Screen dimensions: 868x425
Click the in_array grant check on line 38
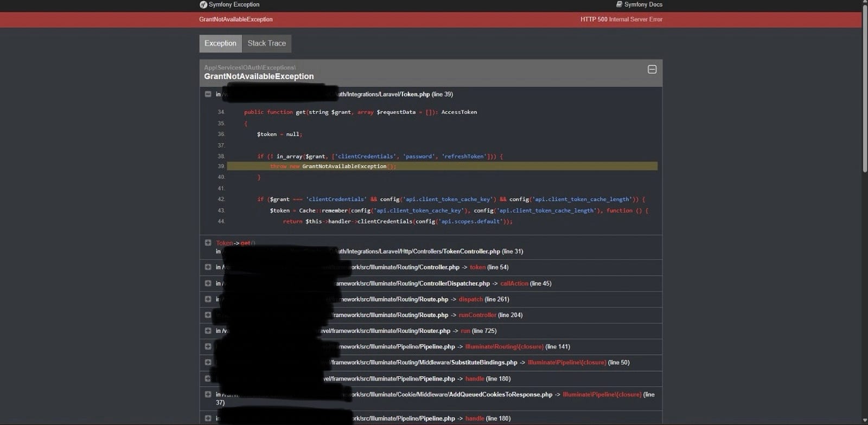(x=380, y=156)
